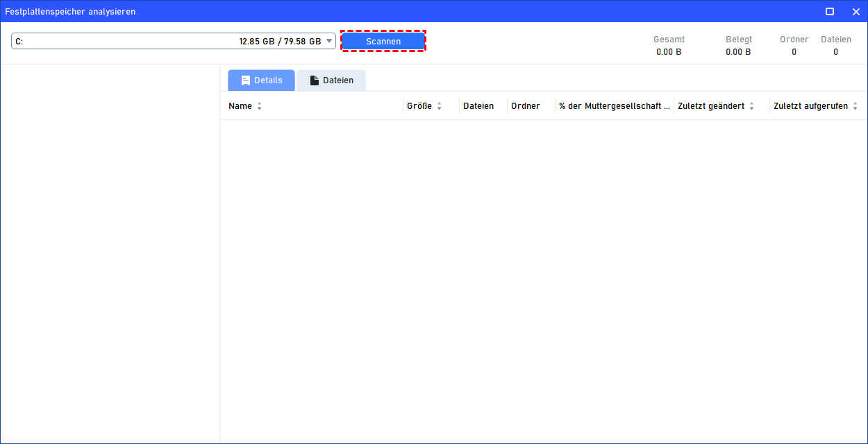Viewport: 868px width, 444px height.
Task: Click the Belegt 0.00 B value
Action: (x=738, y=52)
